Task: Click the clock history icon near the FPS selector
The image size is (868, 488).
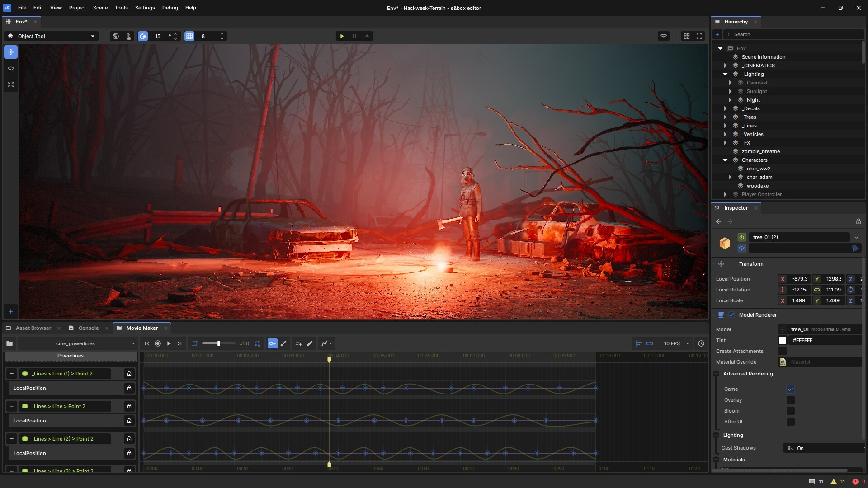Action: 701,343
